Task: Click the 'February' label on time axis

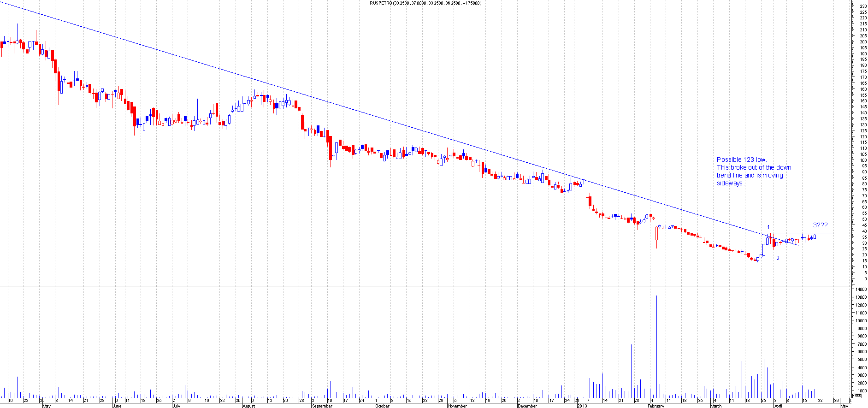Action: click(656, 406)
